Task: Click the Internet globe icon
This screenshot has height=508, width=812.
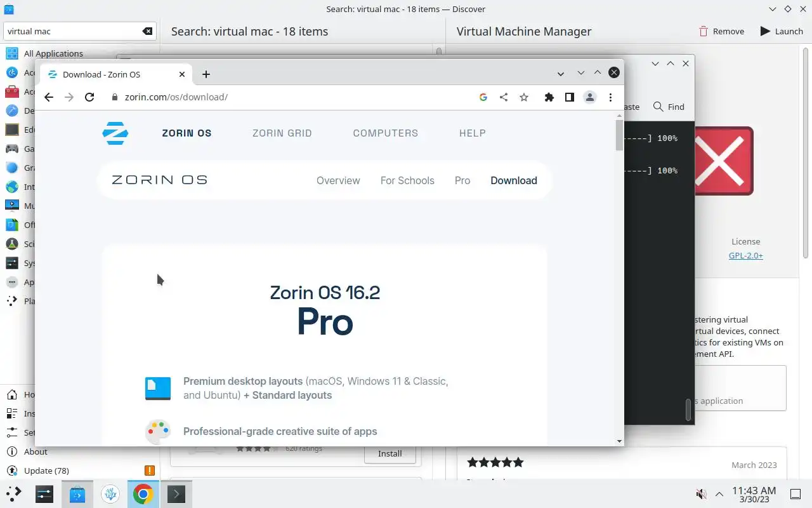Action: (12, 187)
